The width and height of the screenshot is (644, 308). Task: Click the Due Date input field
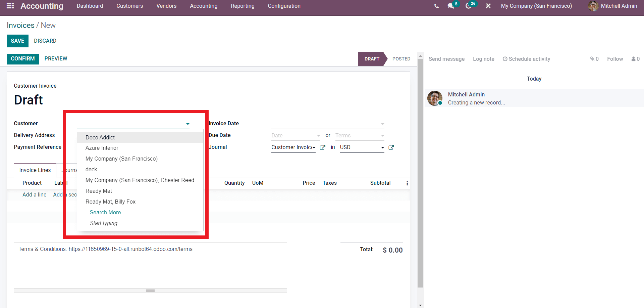click(x=293, y=136)
